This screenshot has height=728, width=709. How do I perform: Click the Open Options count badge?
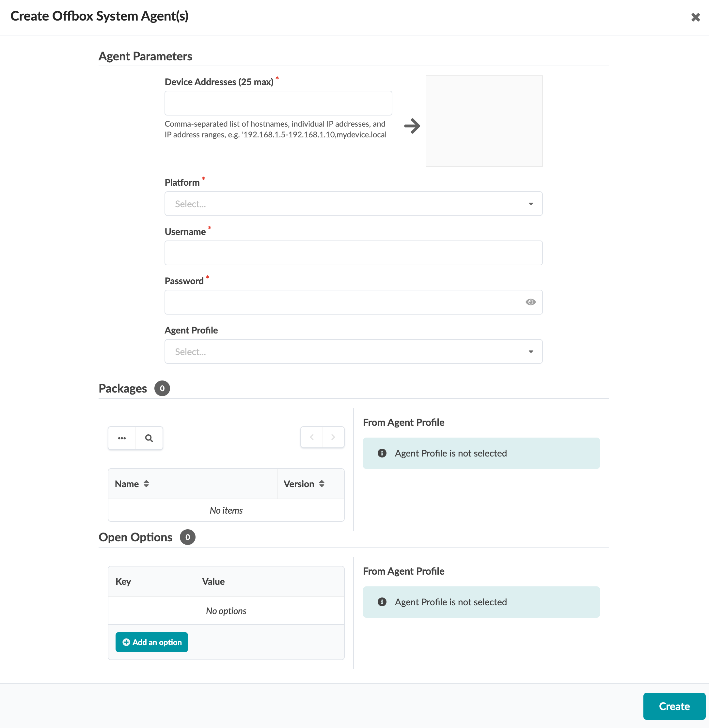(x=187, y=537)
